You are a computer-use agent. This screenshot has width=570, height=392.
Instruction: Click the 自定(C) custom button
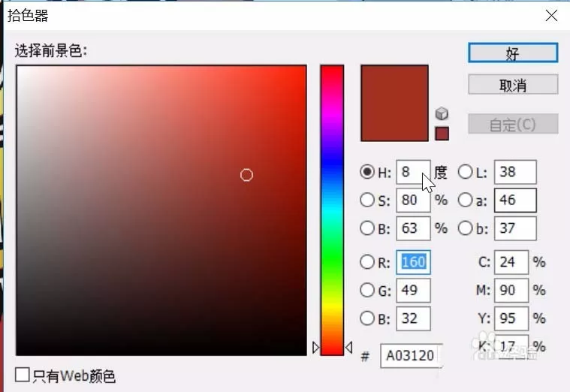pyautogui.click(x=513, y=124)
